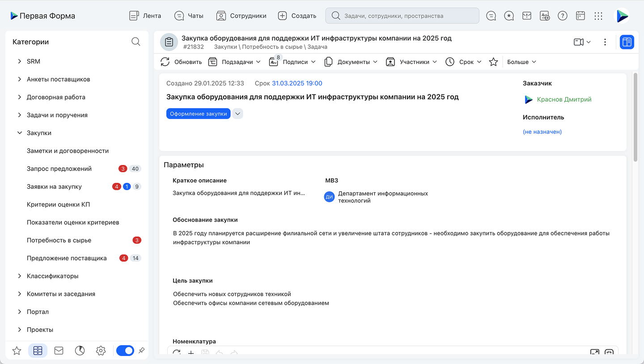The image size is (644, 364).
Task: Open the Подписи dropdown
Action: pos(292,62)
